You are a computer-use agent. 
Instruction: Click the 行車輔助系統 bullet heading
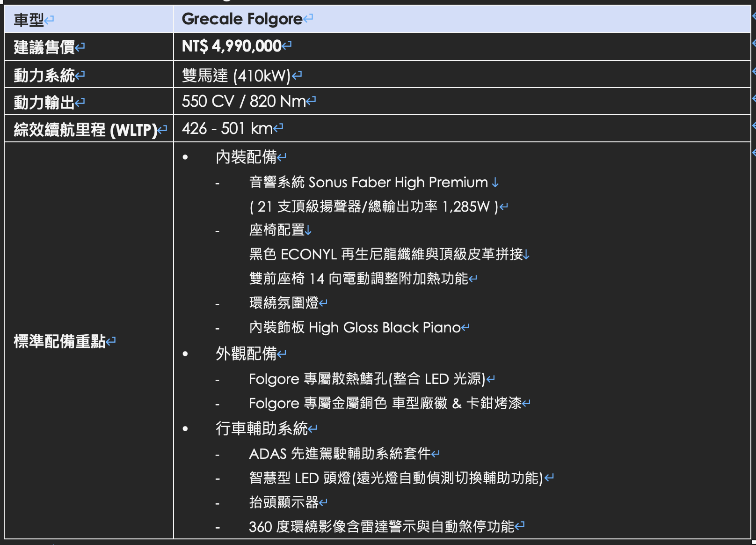coord(262,428)
